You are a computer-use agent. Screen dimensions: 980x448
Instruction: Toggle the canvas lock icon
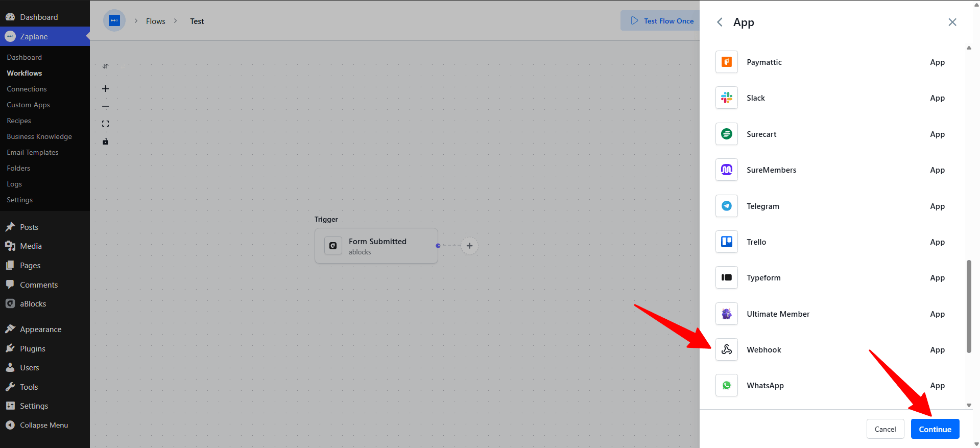tap(105, 142)
